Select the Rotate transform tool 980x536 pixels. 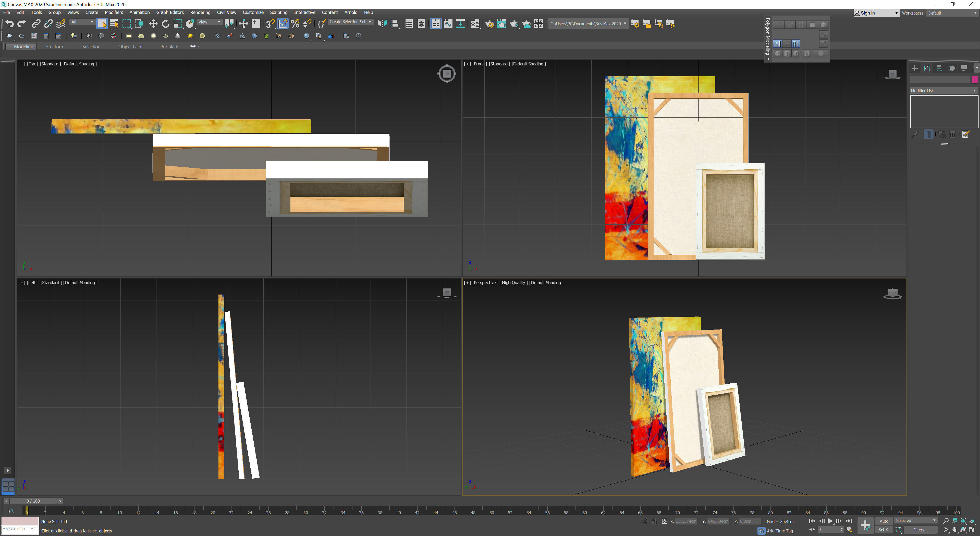tap(165, 23)
